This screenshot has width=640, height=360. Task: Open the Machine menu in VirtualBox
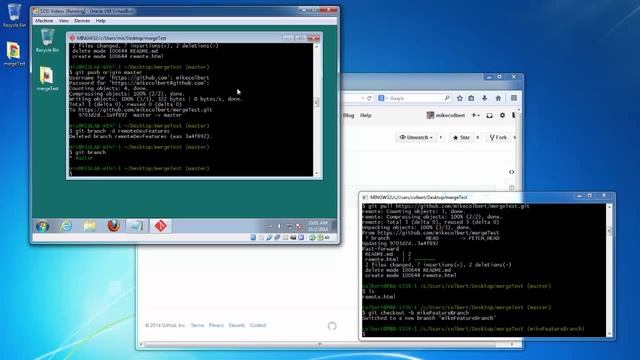[x=44, y=20]
